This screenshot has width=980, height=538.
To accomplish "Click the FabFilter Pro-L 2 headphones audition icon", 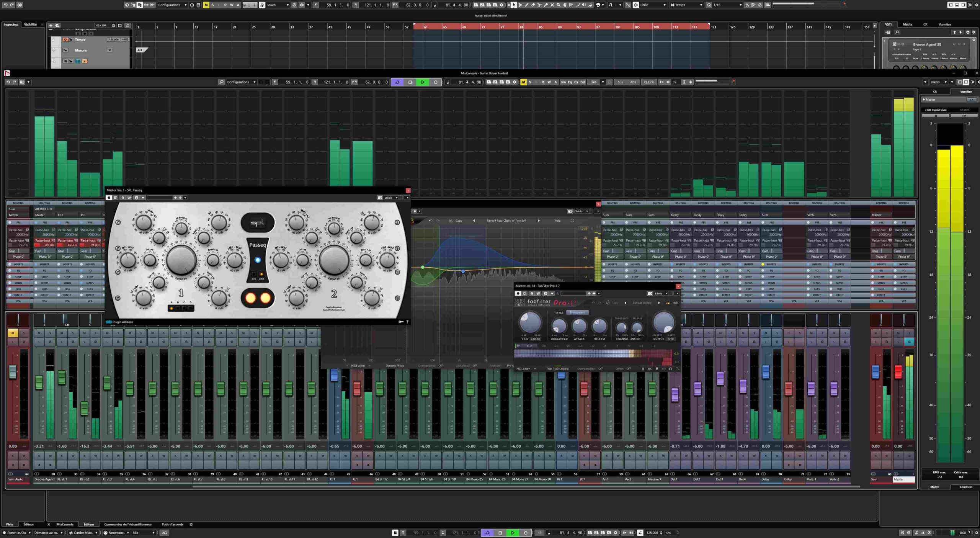I will 670,369.
